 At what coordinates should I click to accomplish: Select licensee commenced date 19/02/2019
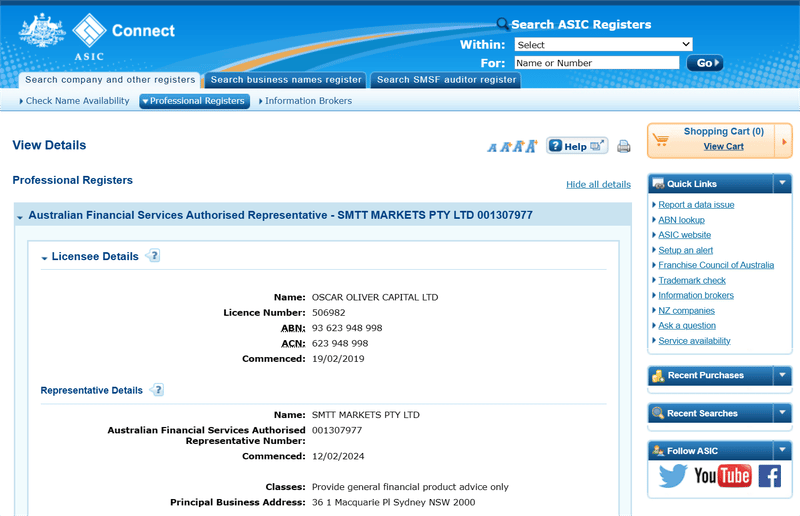(338, 359)
